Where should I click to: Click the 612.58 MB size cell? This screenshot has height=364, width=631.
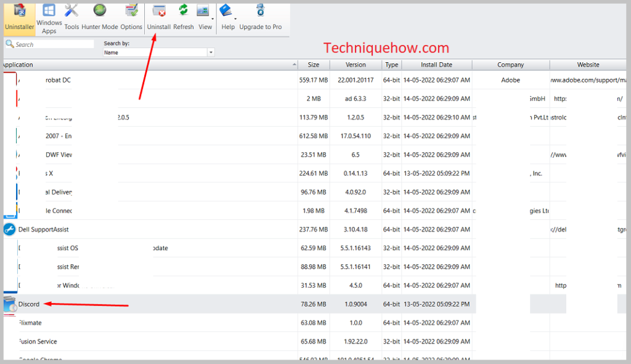(314, 136)
